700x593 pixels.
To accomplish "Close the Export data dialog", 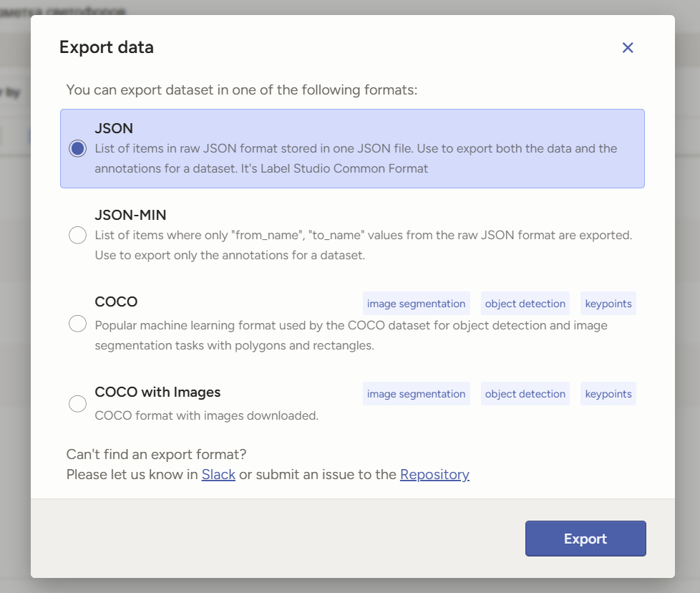I will click(628, 48).
